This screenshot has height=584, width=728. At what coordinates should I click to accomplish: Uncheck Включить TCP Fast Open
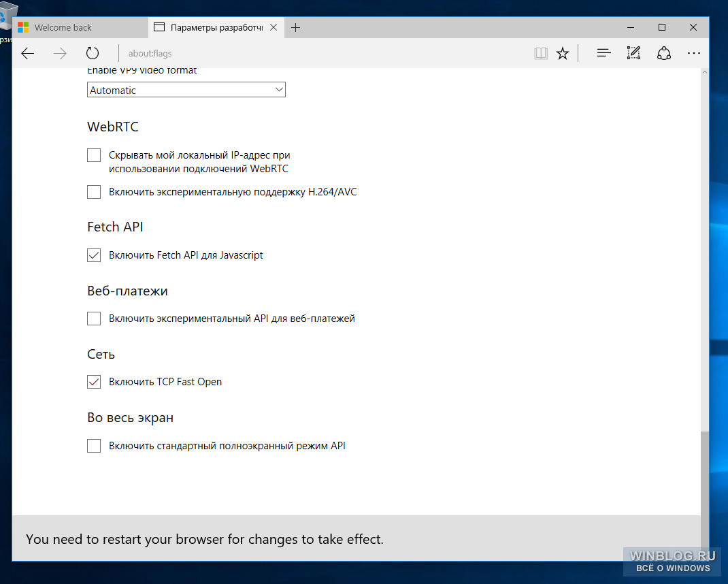(94, 382)
